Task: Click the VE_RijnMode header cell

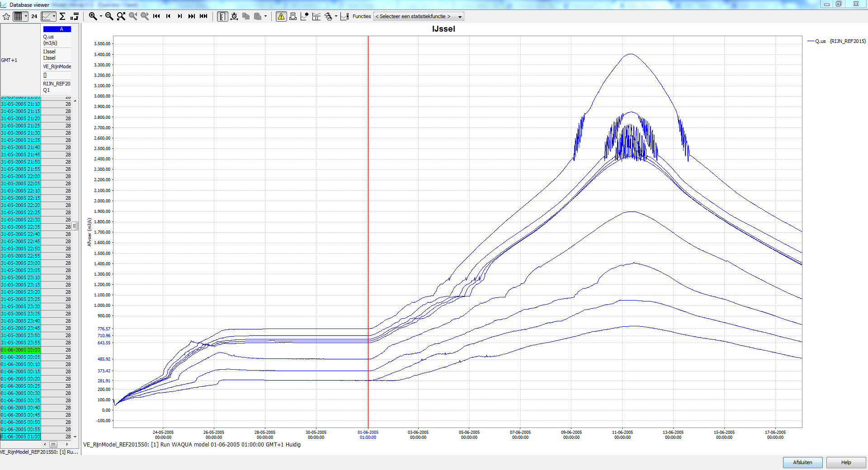Action: (57, 66)
